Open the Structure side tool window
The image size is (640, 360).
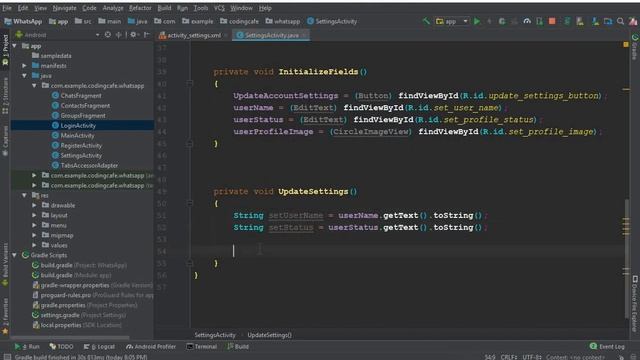(5, 96)
